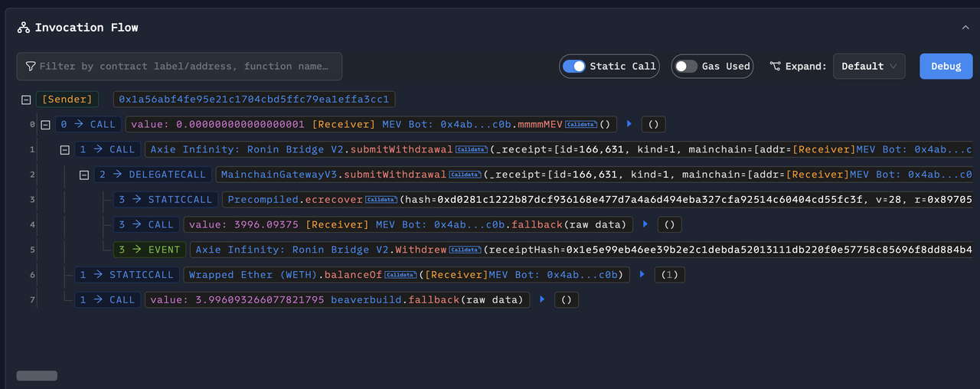
Task: Click the blue arrow after WETH balanceOf call
Action: click(x=642, y=274)
